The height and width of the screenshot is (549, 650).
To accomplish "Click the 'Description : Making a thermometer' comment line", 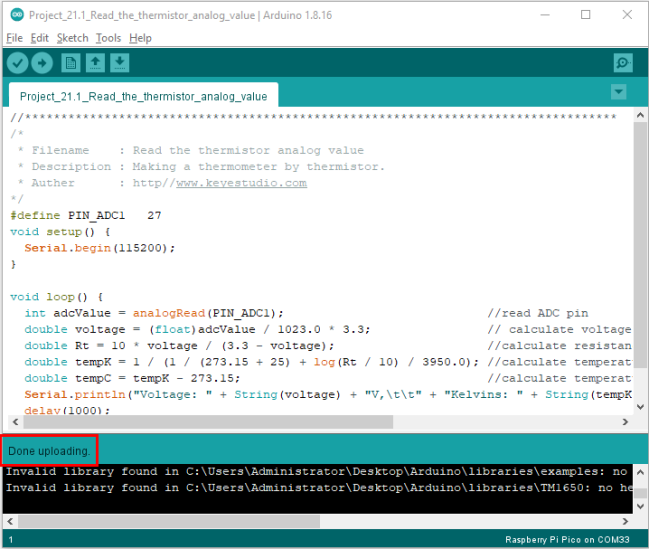I will click(201, 167).
